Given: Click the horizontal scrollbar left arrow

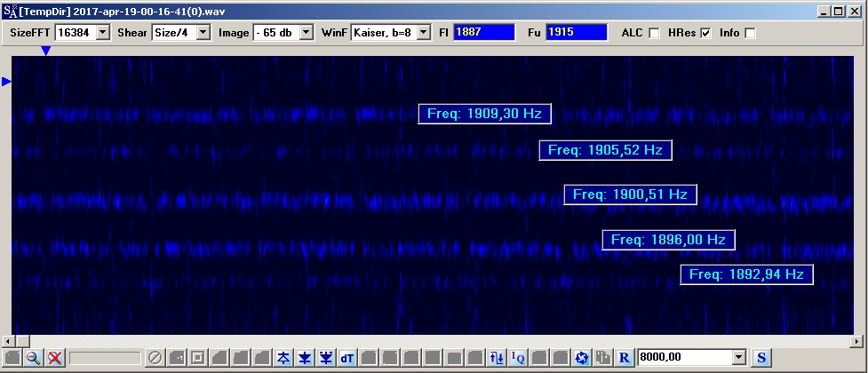Looking at the screenshot, I should click(x=8, y=341).
